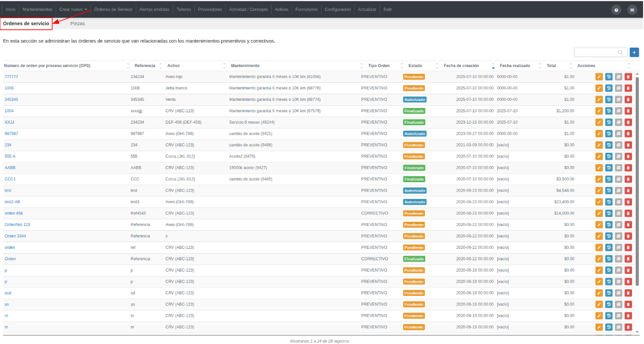Edit order XXJJ with the orange pencil
644x344 pixels.
[599, 122]
